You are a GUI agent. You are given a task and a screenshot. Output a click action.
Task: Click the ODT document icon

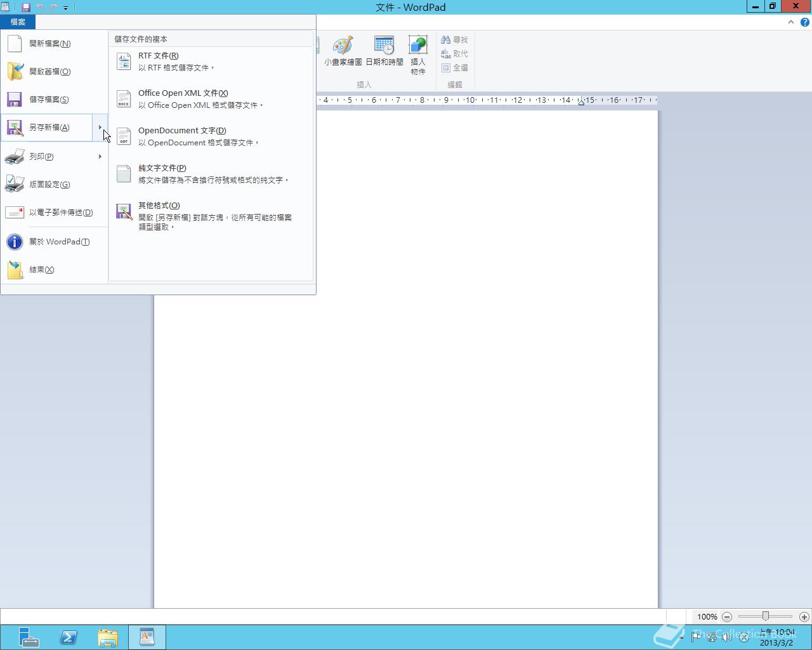[124, 136]
